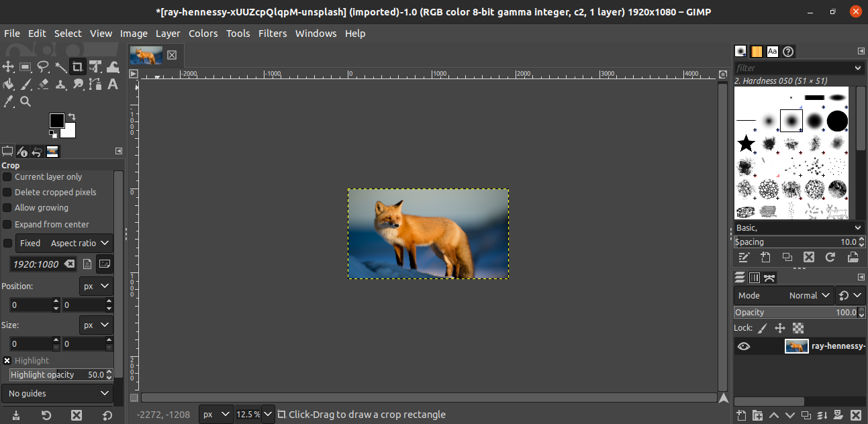The height and width of the screenshot is (424, 868).
Task: Activate the Color Picker eyedropper tool
Action: [8, 101]
